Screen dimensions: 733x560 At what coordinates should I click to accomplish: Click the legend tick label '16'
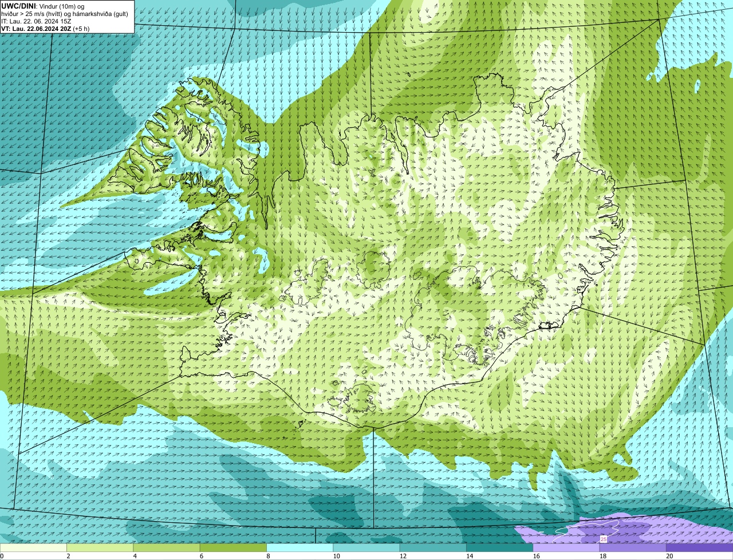pos(536,556)
